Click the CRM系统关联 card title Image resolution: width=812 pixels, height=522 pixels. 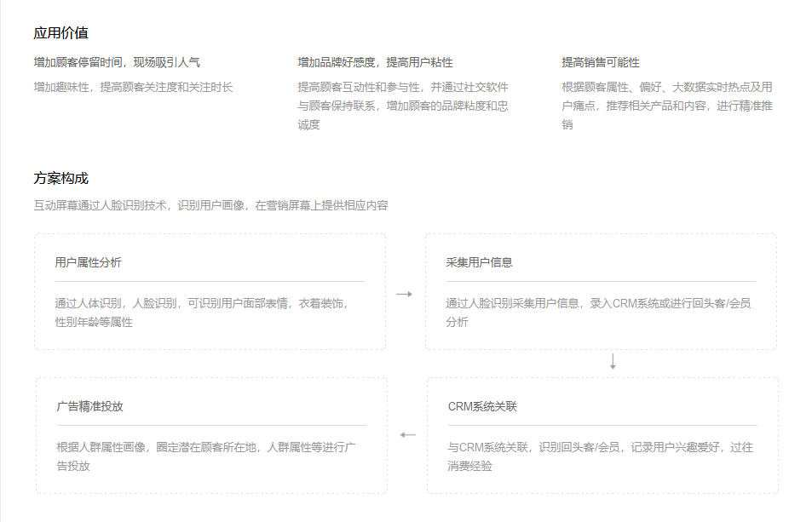(482, 406)
